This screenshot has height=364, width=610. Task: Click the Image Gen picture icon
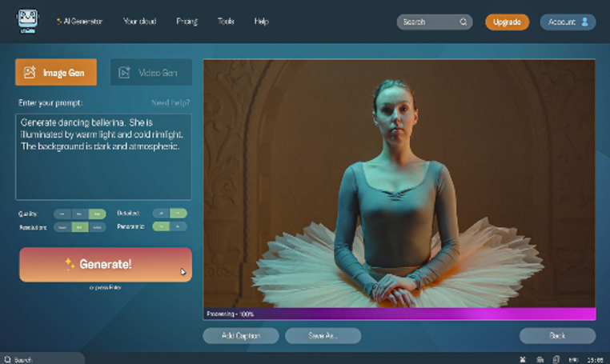(x=30, y=72)
